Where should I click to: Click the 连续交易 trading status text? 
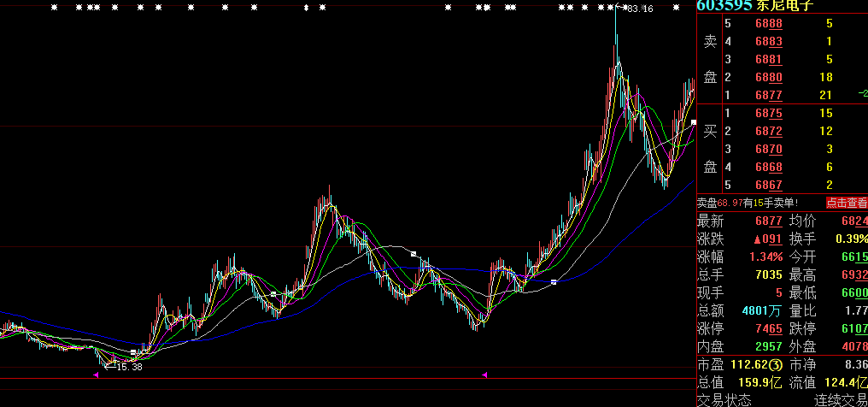840,400
